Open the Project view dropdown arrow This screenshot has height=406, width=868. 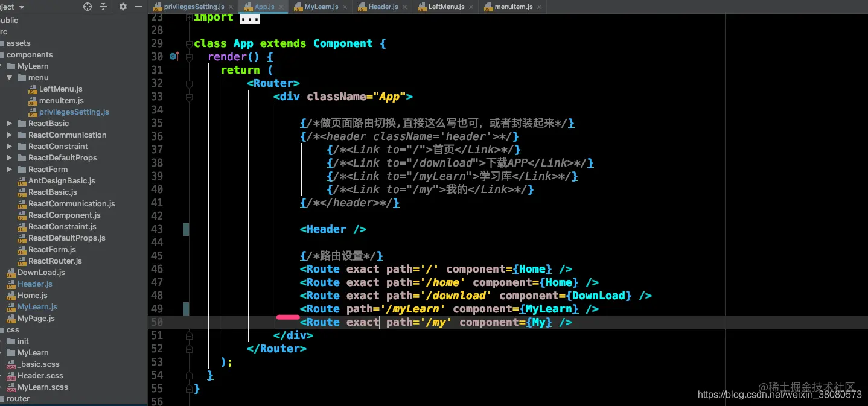point(22,7)
